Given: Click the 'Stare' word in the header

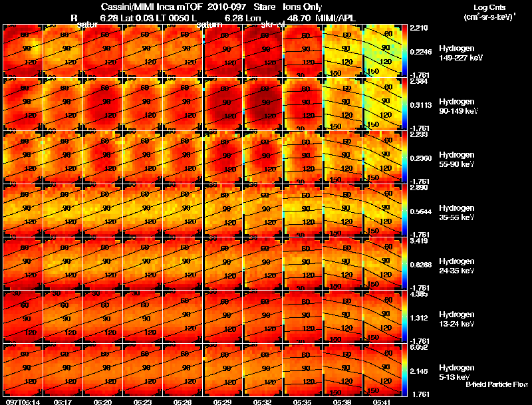Looking at the screenshot, I should [x=264, y=7].
